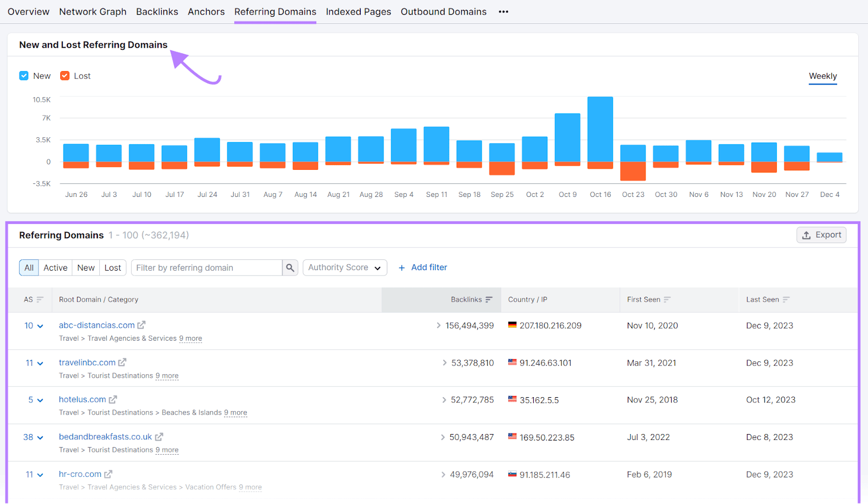This screenshot has height=504, width=868.
Task: Open the Backlinks tab
Action: pyautogui.click(x=157, y=12)
